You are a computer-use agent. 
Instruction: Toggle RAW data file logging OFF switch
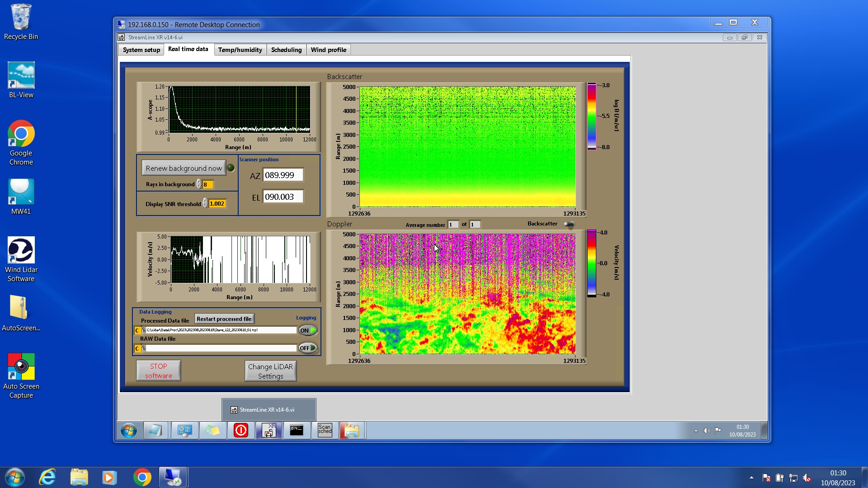point(308,348)
